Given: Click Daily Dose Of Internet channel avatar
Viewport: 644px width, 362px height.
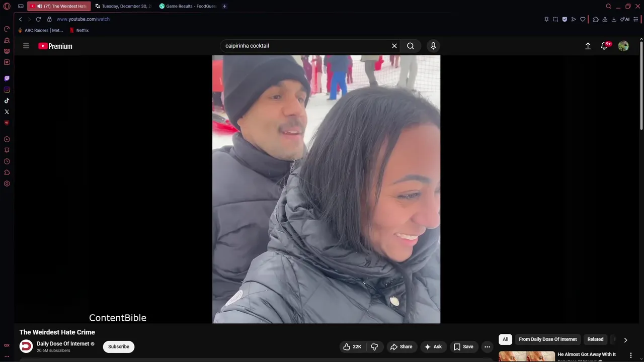Looking at the screenshot, I should coord(26,346).
